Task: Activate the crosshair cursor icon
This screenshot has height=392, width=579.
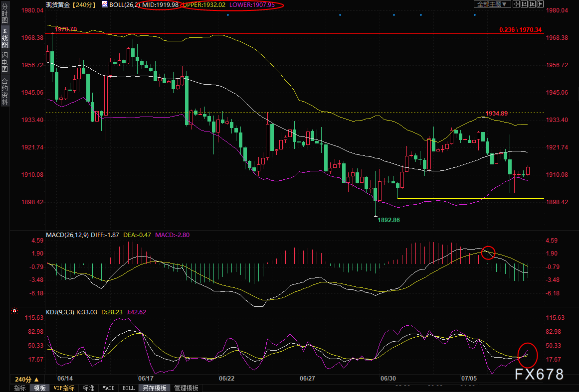Action: 516,4
